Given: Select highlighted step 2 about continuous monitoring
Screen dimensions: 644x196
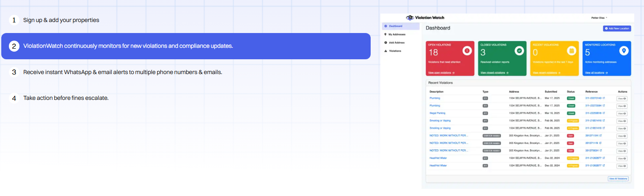Looking at the screenshot, I should tap(186, 46).
